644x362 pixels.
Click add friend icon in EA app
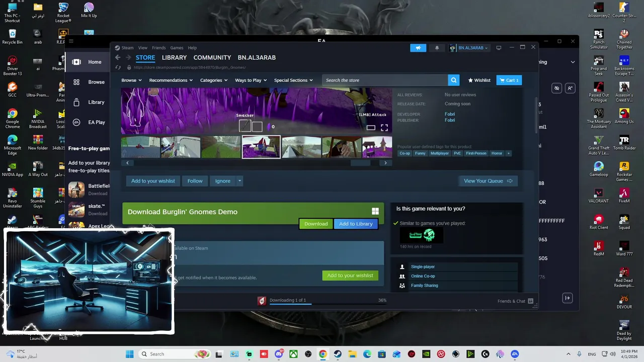point(570,88)
